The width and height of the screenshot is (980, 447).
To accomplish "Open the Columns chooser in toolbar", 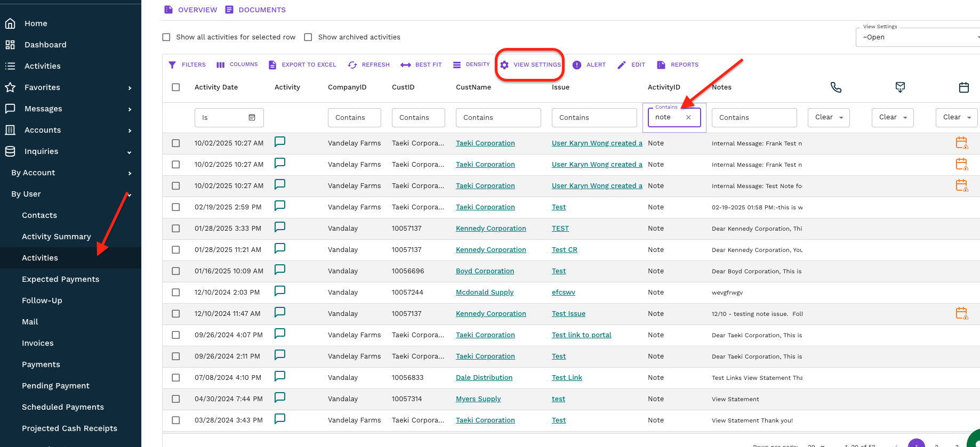I will pos(221,65).
